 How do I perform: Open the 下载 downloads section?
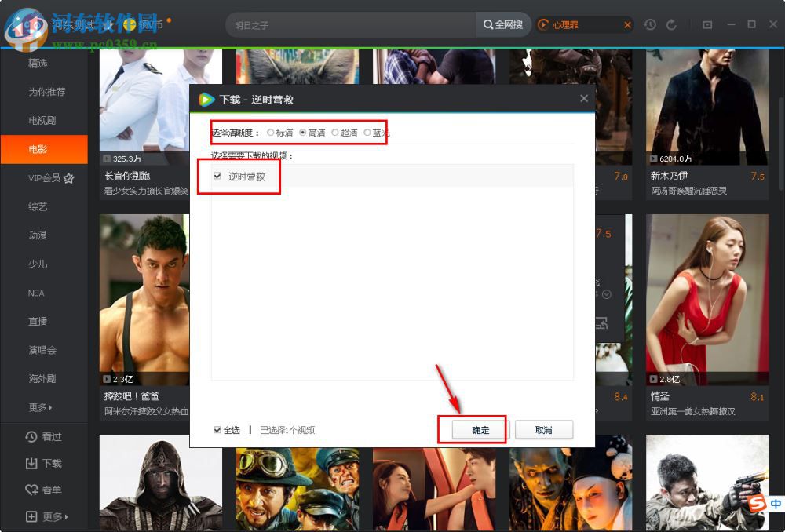[x=44, y=464]
